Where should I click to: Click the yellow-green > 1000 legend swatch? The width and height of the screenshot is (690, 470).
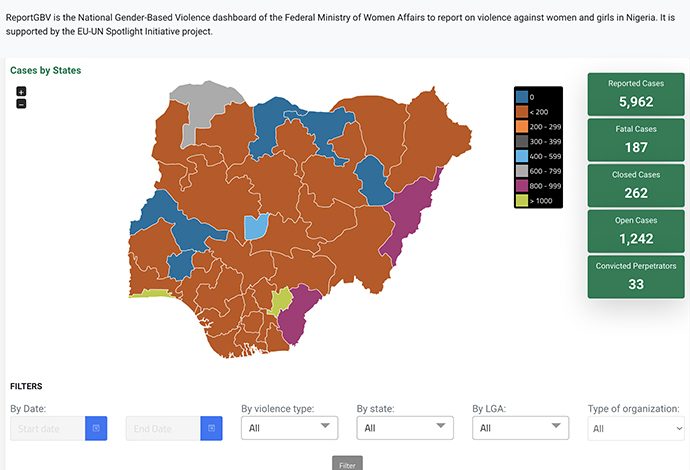[523, 201]
